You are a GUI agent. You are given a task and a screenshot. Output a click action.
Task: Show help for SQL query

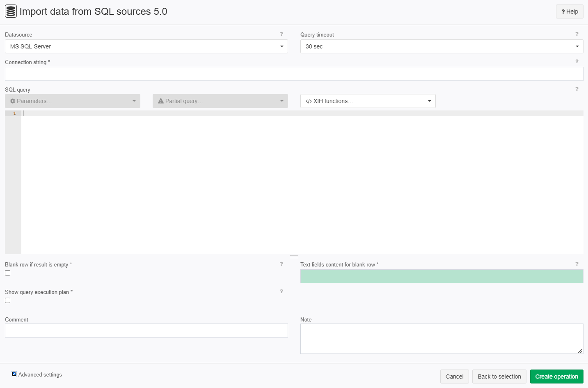(577, 89)
